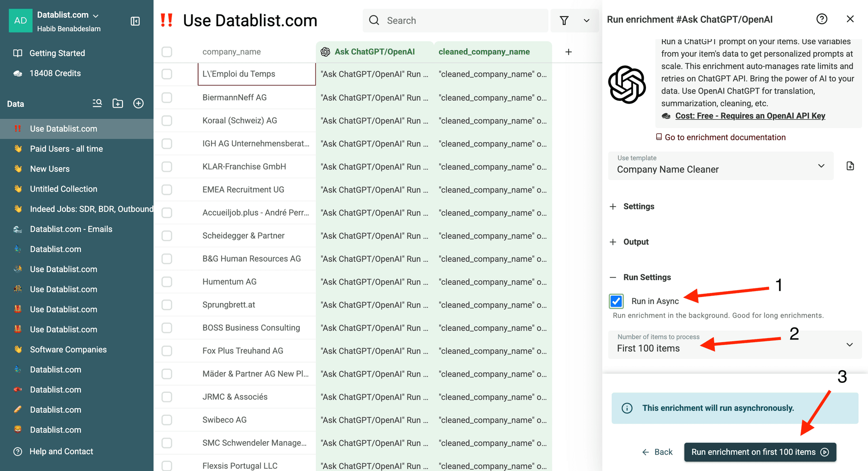Open the filter funnel icon
This screenshot has height=471, width=868.
(564, 20)
